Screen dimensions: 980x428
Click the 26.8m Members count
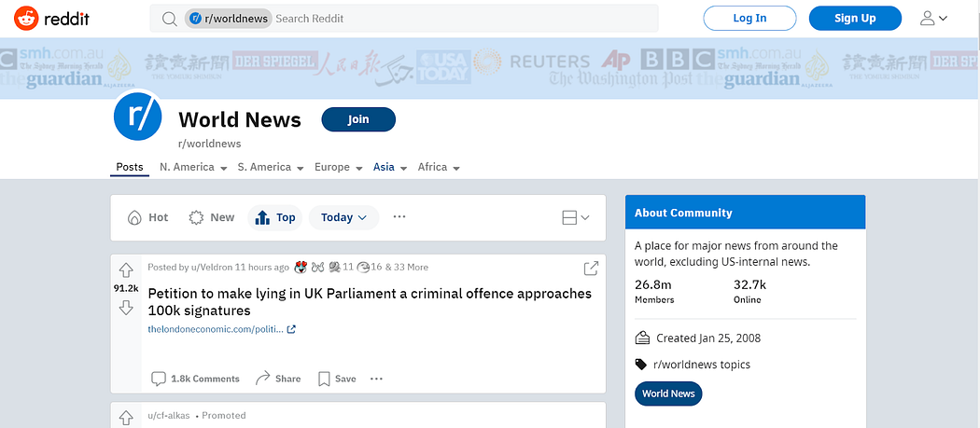click(x=654, y=292)
